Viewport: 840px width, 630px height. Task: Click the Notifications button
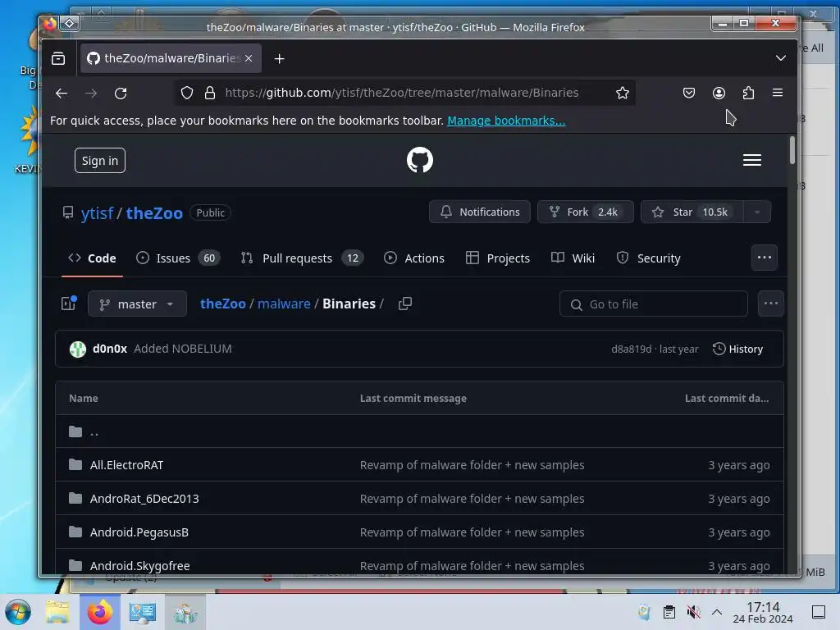click(x=479, y=212)
